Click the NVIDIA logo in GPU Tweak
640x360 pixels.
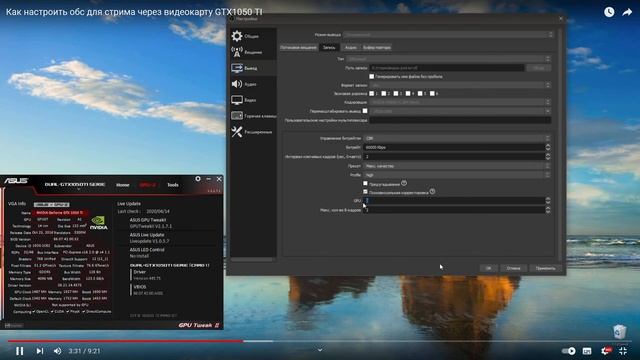click(x=98, y=223)
